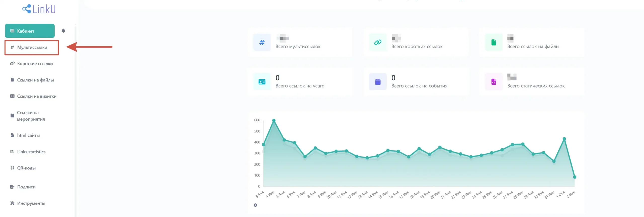The width and height of the screenshot is (644, 217).
Task: Click the QR code icon in the sidebar
Action: pyautogui.click(x=12, y=168)
